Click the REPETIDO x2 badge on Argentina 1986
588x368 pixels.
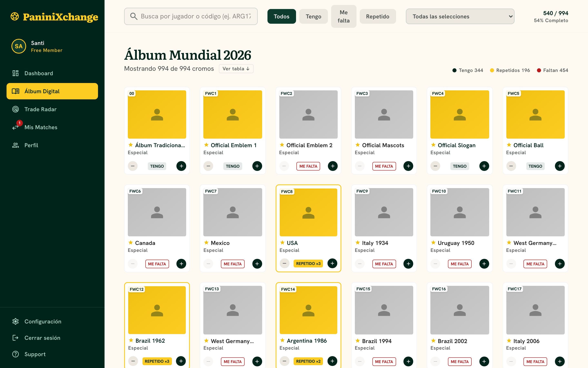coord(308,361)
